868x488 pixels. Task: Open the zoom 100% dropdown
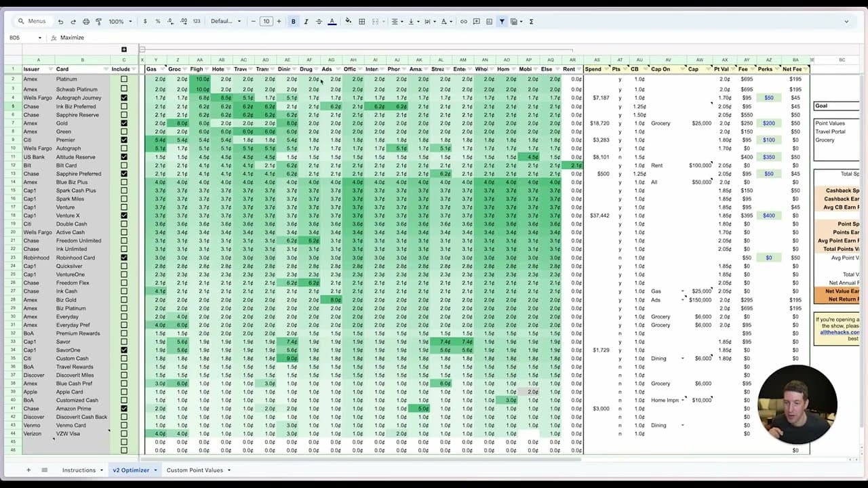point(119,22)
